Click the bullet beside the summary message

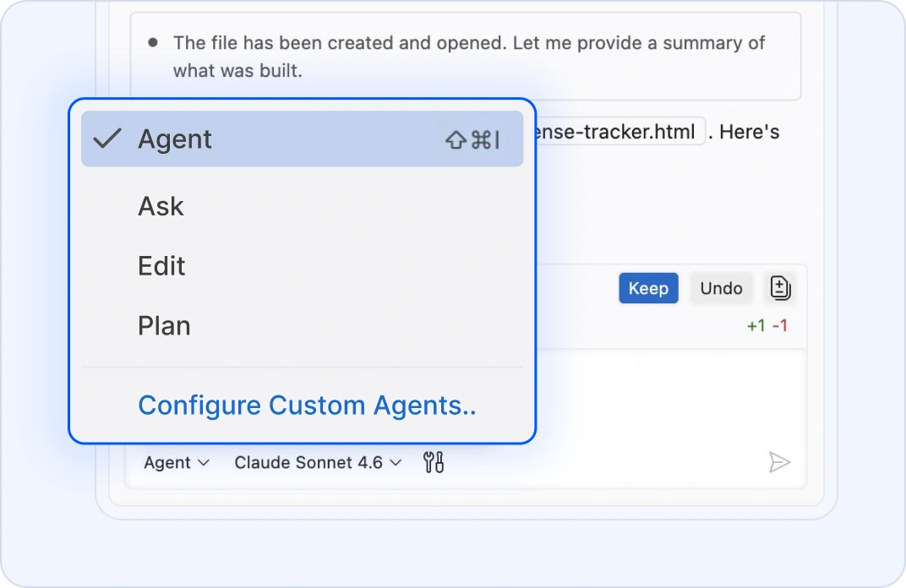[x=152, y=41]
